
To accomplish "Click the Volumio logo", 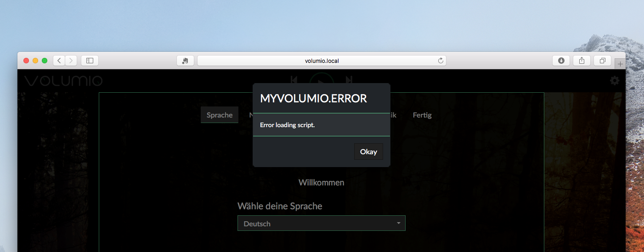I will coord(63,81).
